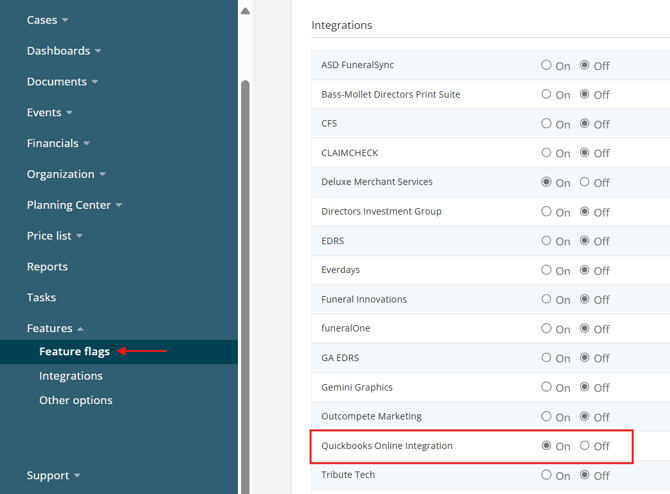Screen dimensions: 670x494
Task: Switch CLAIMCHECK integration to On
Action: (x=546, y=153)
